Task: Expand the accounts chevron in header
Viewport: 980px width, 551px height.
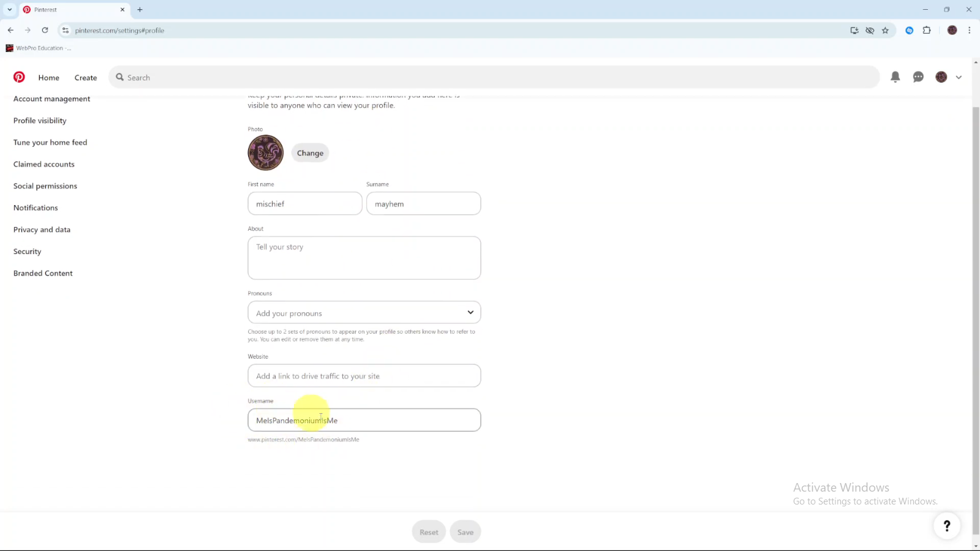Action: coord(959,78)
